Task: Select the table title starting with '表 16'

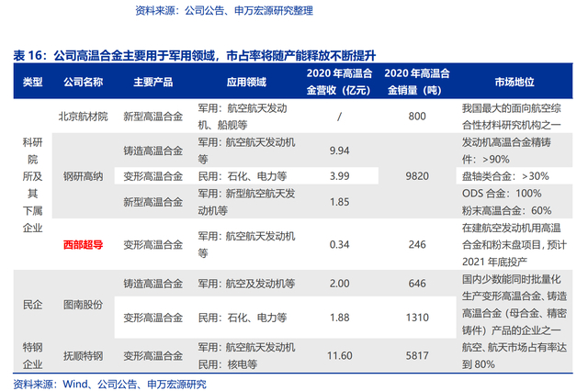Action: 194,55
